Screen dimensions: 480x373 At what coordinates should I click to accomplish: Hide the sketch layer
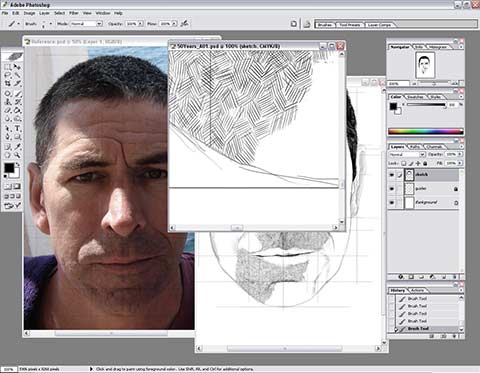pos(392,175)
